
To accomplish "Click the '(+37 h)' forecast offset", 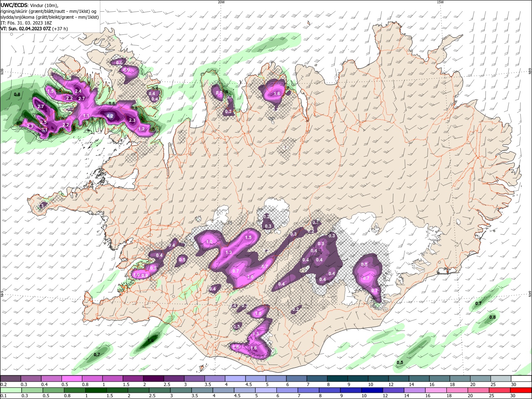I will click(60, 29).
